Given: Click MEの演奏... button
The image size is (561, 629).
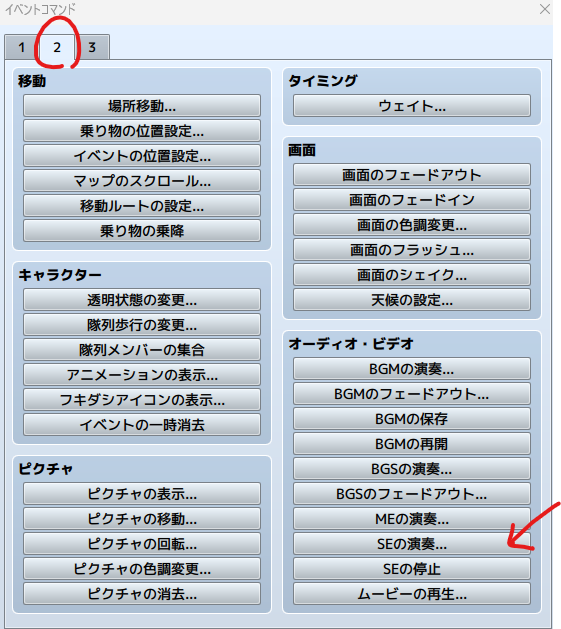Looking at the screenshot, I should 412,518.
